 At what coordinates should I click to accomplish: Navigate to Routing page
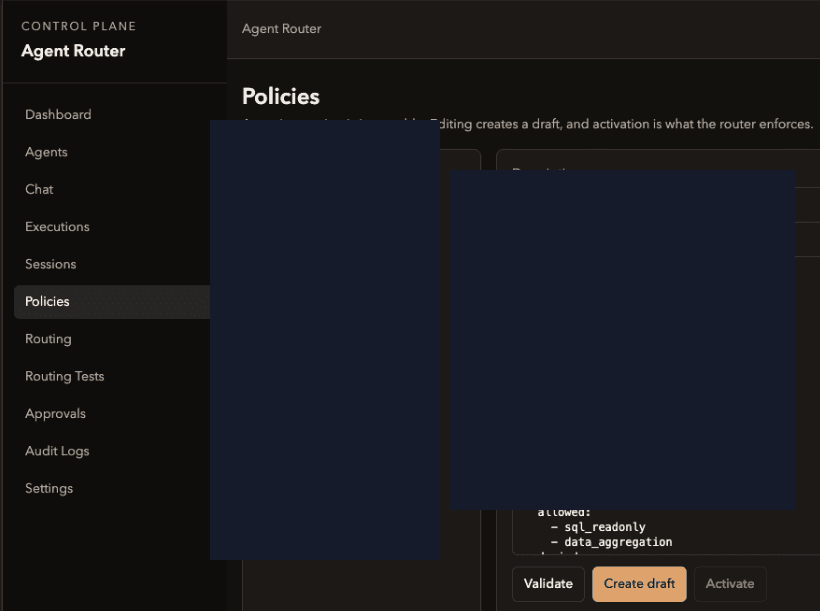point(48,339)
